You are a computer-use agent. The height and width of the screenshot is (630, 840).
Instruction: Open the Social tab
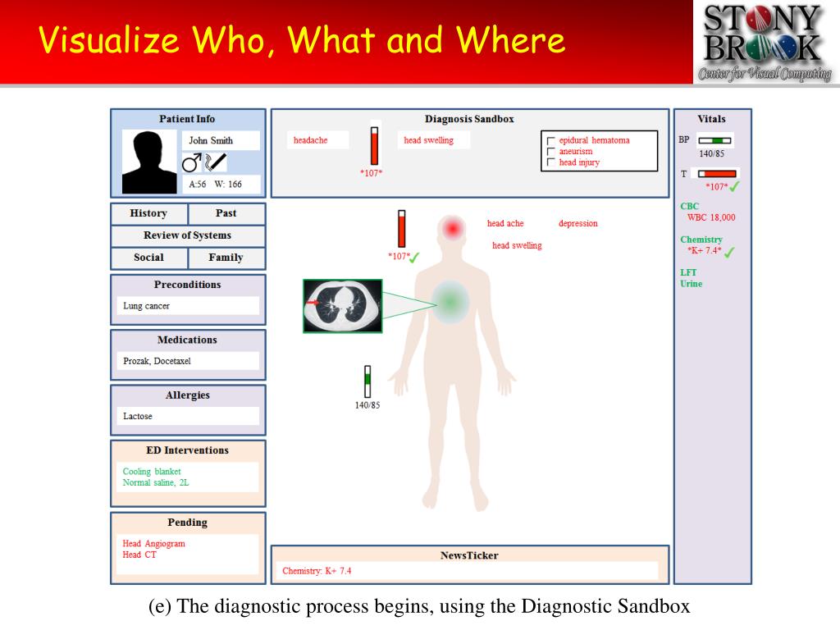pyautogui.click(x=149, y=257)
